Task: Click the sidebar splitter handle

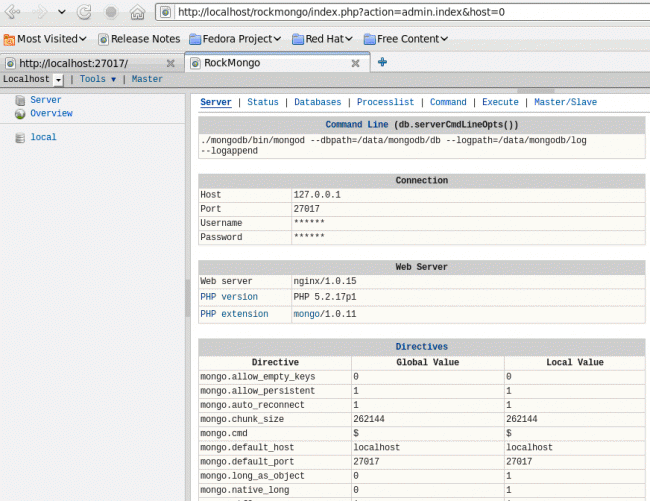Action: click(x=188, y=298)
